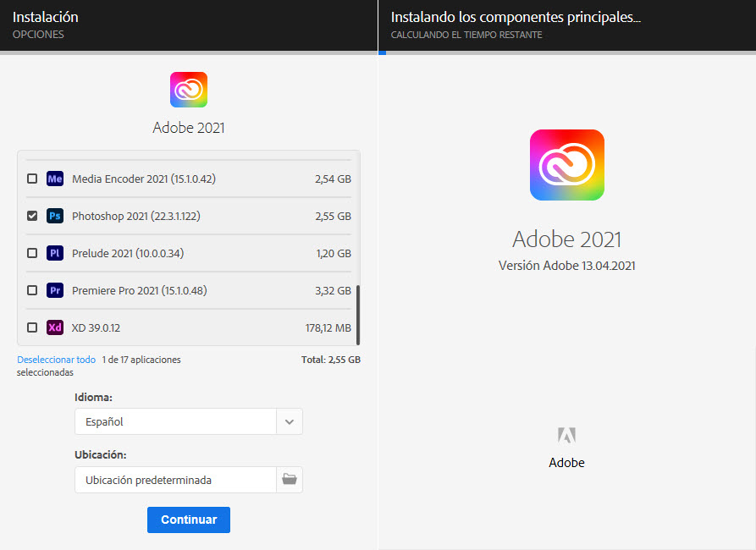Viewport: 756px width, 550px height.
Task: Click the Calculando el tiempo restante text
Action: pos(466,35)
